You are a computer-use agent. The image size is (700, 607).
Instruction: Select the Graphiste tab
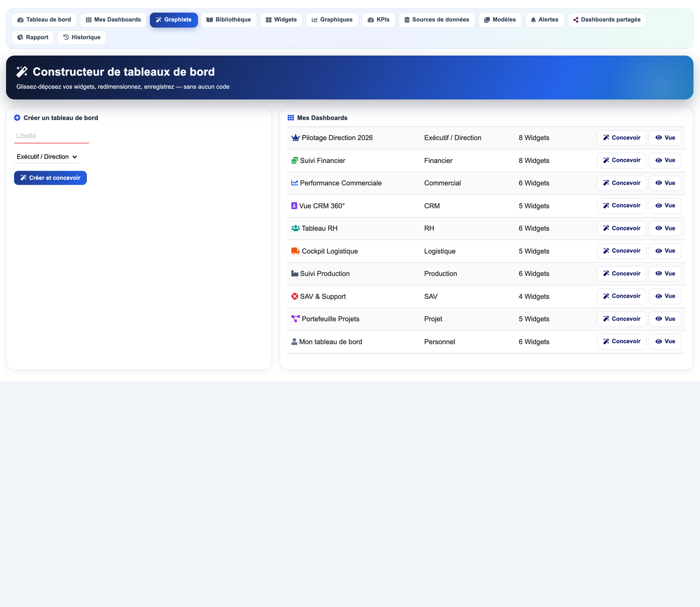(174, 20)
